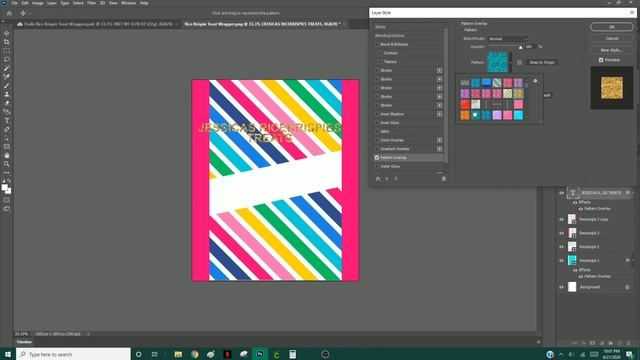Uncheck the Pattern Overlay checkbox
The image size is (640, 360).
pos(377,158)
